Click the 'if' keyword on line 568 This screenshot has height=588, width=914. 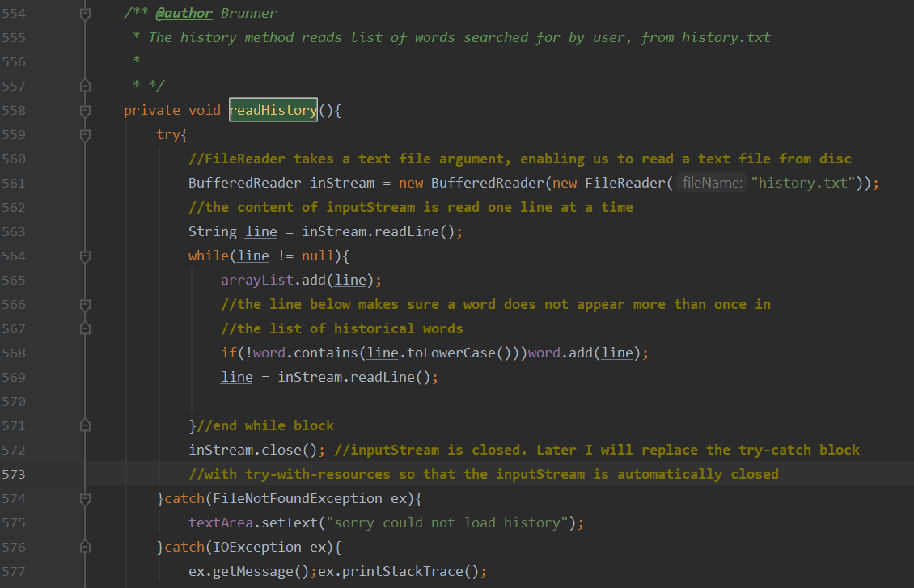tap(228, 353)
